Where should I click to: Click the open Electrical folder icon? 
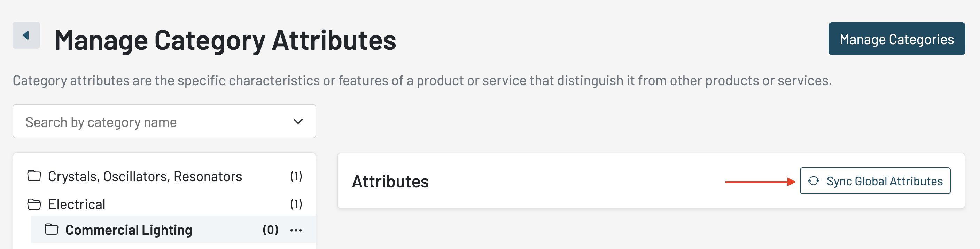pyautogui.click(x=34, y=204)
